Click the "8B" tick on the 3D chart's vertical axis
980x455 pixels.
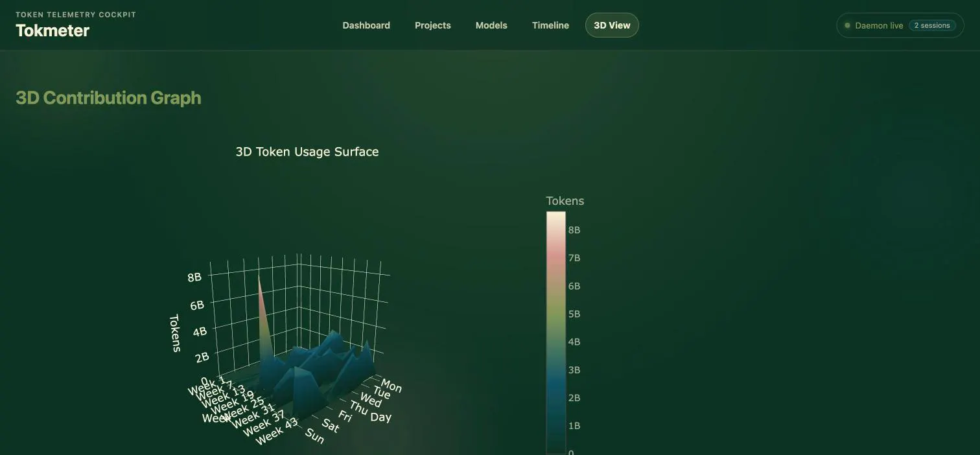(194, 277)
